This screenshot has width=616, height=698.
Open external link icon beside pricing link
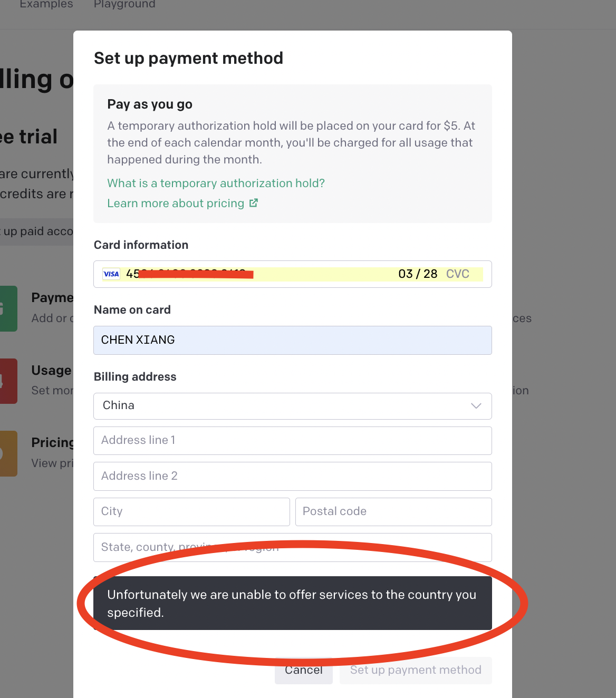(x=254, y=203)
